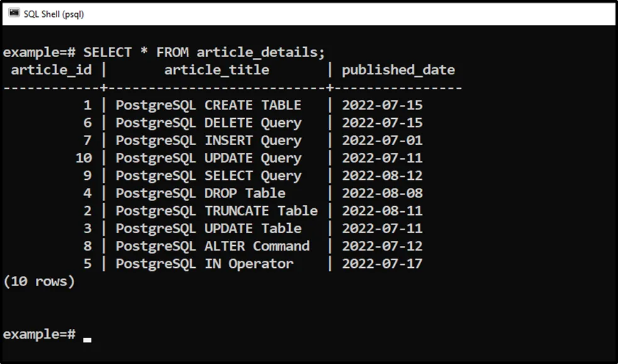
Task: Click article id 10 in the results
Action: click(84, 158)
